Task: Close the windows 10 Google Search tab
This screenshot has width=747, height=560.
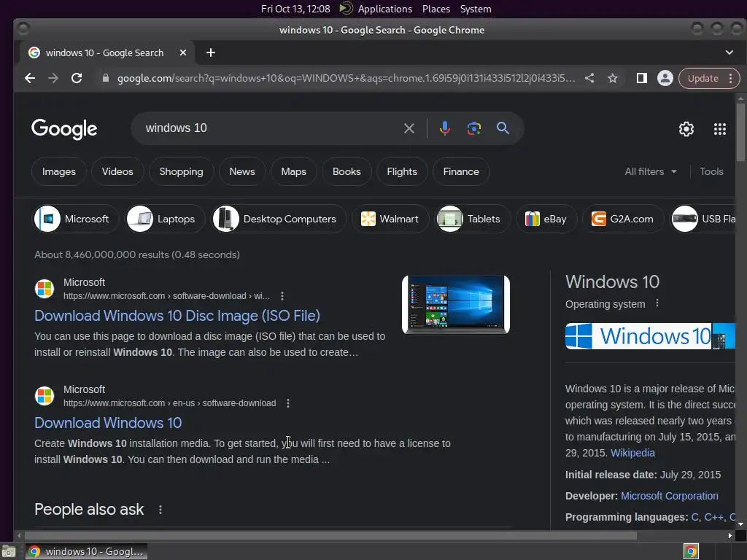Action: tap(183, 52)
